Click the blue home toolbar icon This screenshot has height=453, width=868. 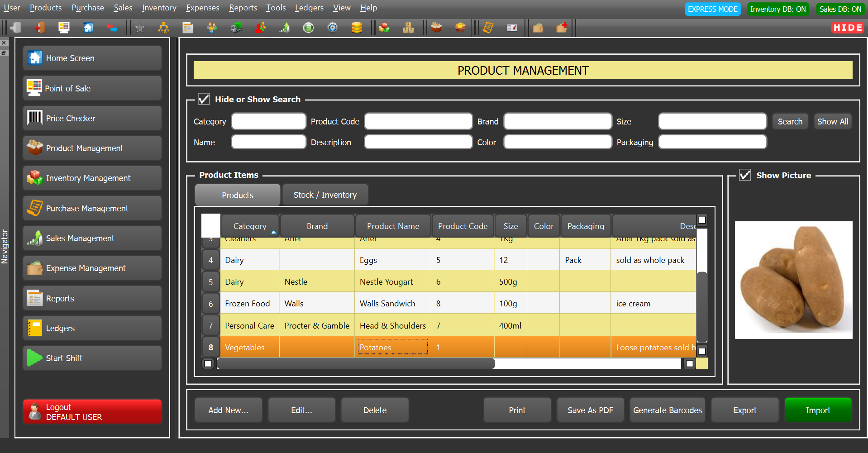[x=88, y=28]
